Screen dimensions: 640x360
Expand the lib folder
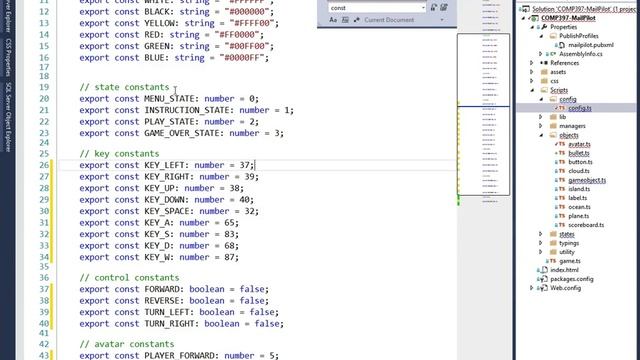(541, 117)
